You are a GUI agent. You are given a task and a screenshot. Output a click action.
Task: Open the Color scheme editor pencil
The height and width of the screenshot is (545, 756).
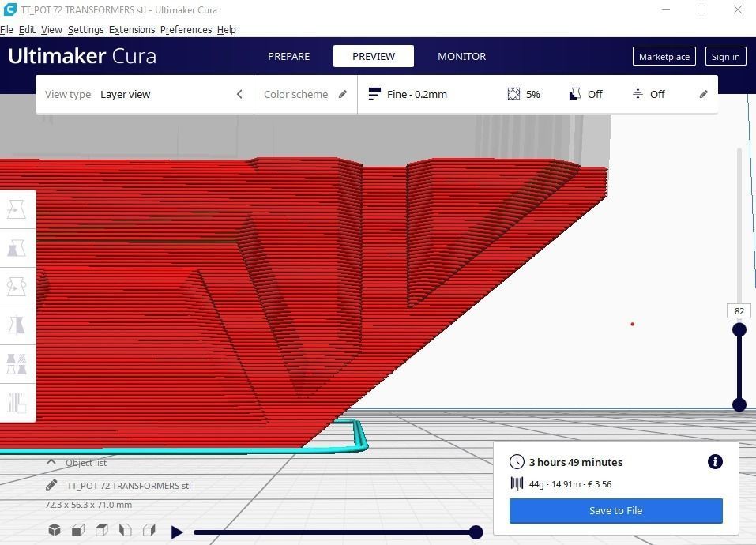click(343, 94)
